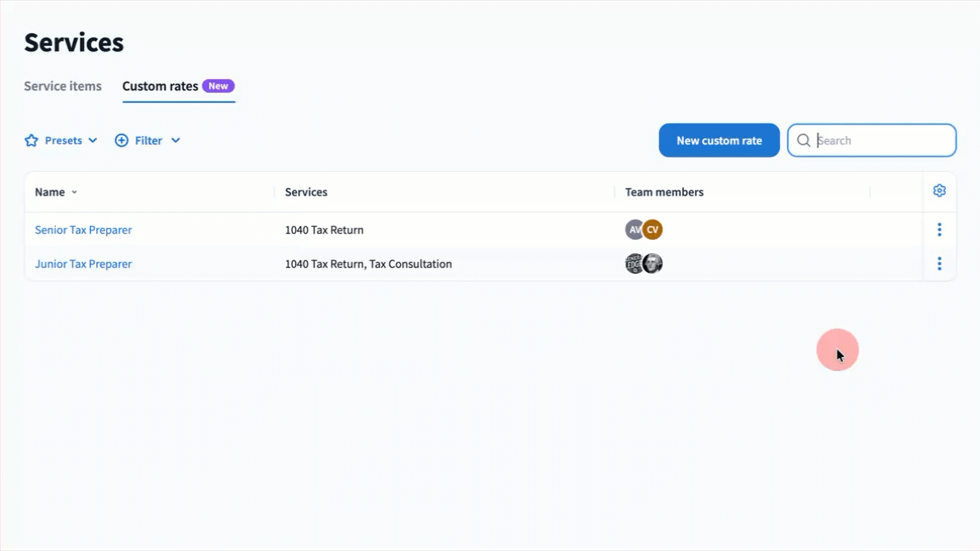Click the Services column header
The width and height of the screenshot is (980, 551).
pos(306,192)
